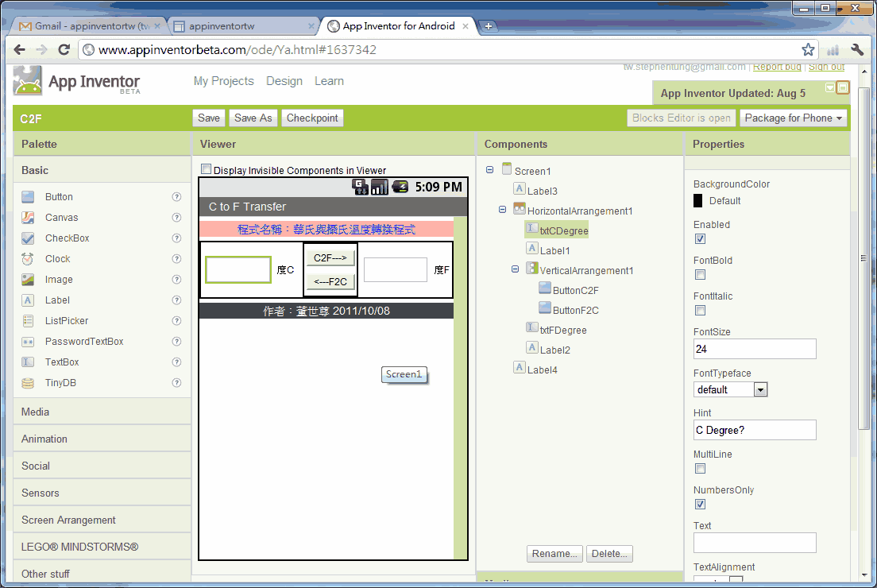Click the Text property input field
The width and height of the screenshot is (877, 588).
[x=755, y=543]
